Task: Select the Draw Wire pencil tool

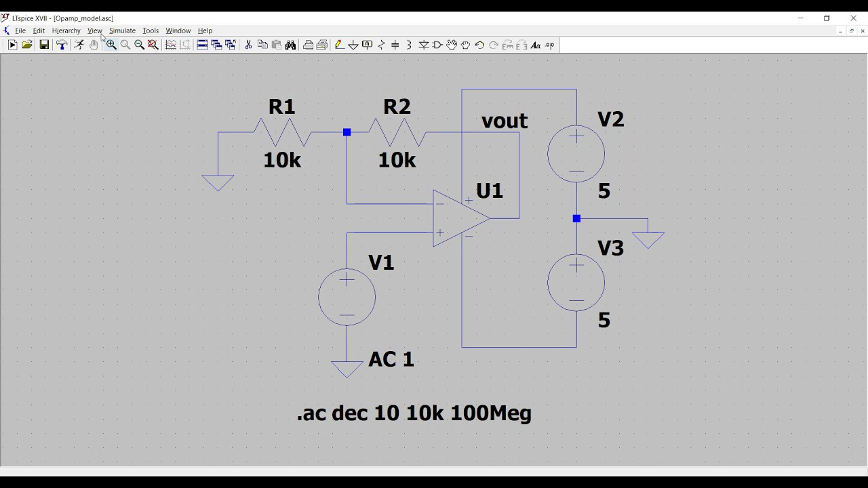Action: [x=339, y=45]
